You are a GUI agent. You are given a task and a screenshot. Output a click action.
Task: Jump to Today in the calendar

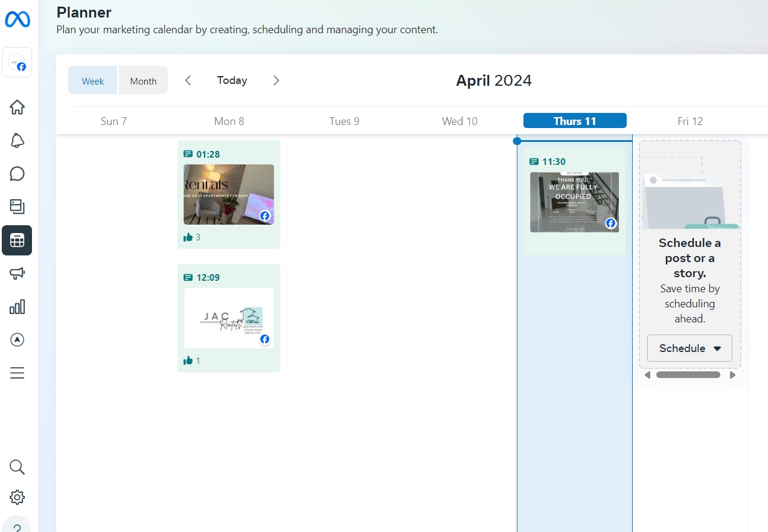tap(232, 80)
